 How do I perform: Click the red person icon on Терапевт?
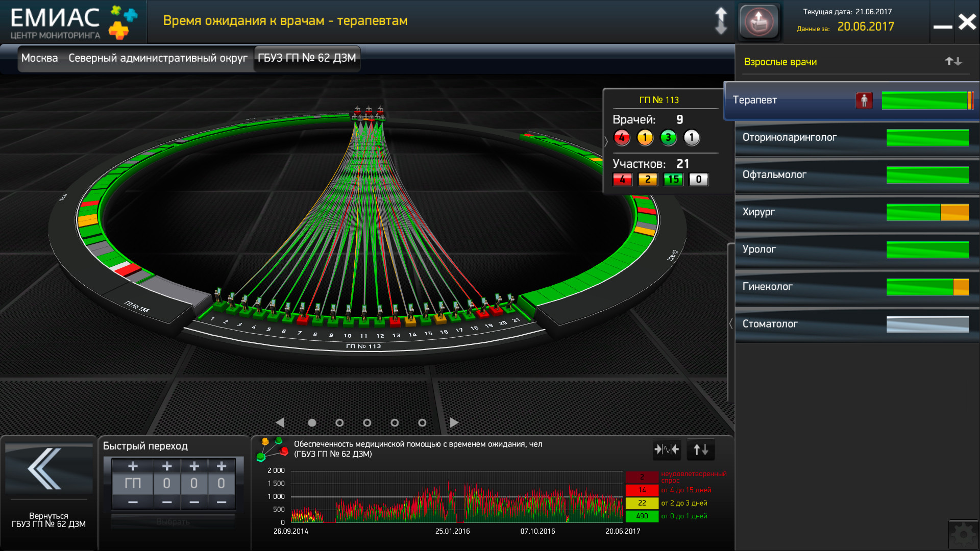pos(864,101)
